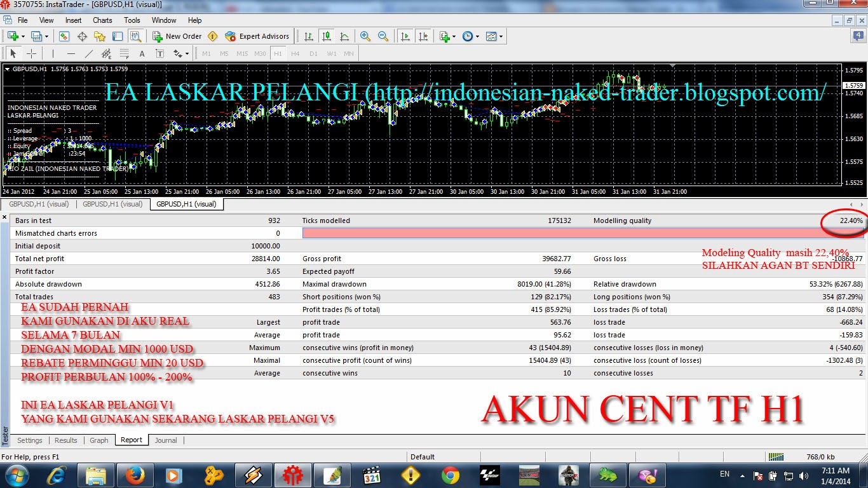Expand the Arrows tool dropdown arrow
The height and width of the screenshot is (488, 868).
click(x=187, y=53)
